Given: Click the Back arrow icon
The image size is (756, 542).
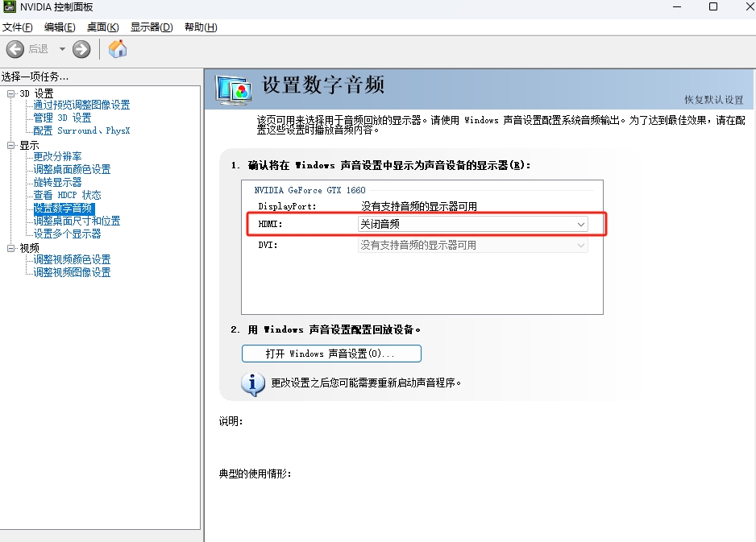Looking at the screenshot, I should pos(15,49).
